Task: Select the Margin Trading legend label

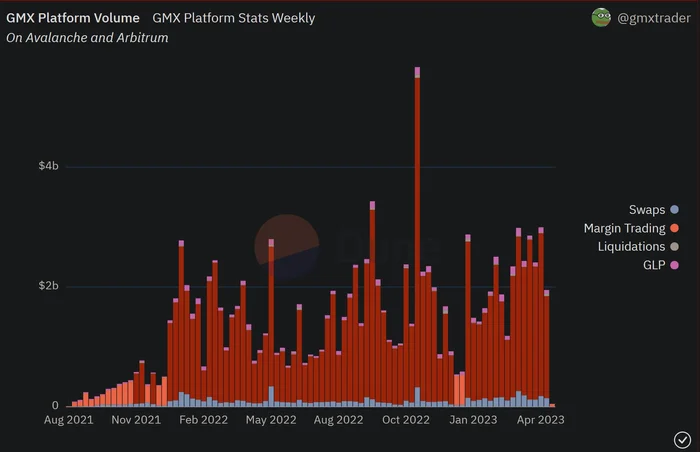Action: (x=625, y=228)
